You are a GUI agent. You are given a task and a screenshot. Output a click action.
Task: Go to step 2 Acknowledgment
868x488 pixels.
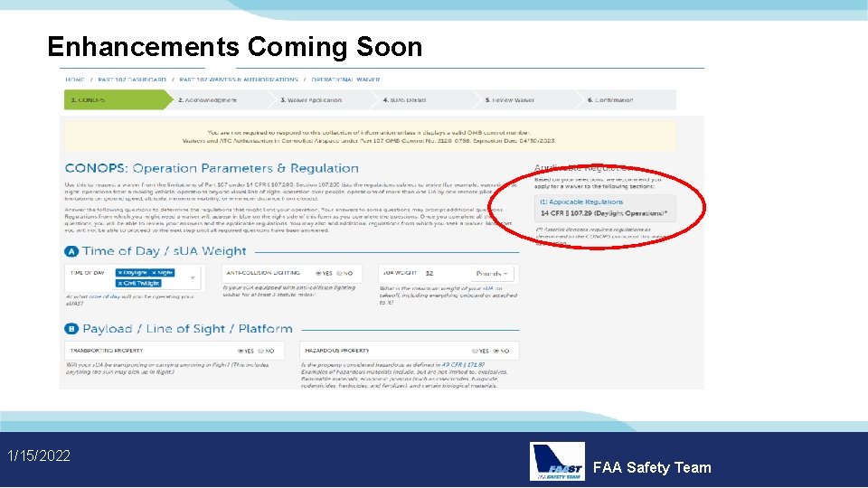(x=208, y=100)
